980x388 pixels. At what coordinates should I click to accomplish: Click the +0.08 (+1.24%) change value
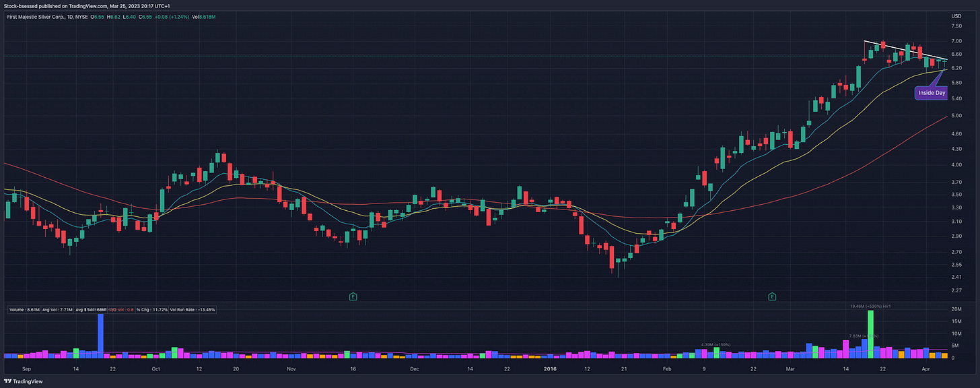click(172, 16)
